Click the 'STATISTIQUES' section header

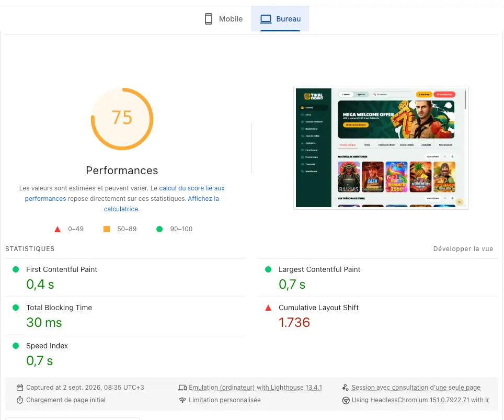coord(30,249)
